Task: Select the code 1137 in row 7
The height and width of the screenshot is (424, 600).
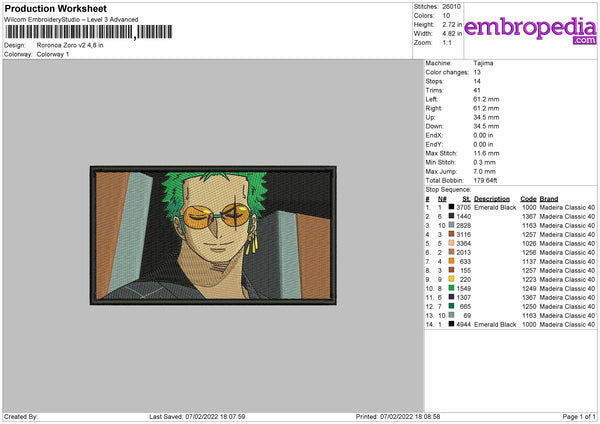Action: (529, 261)
